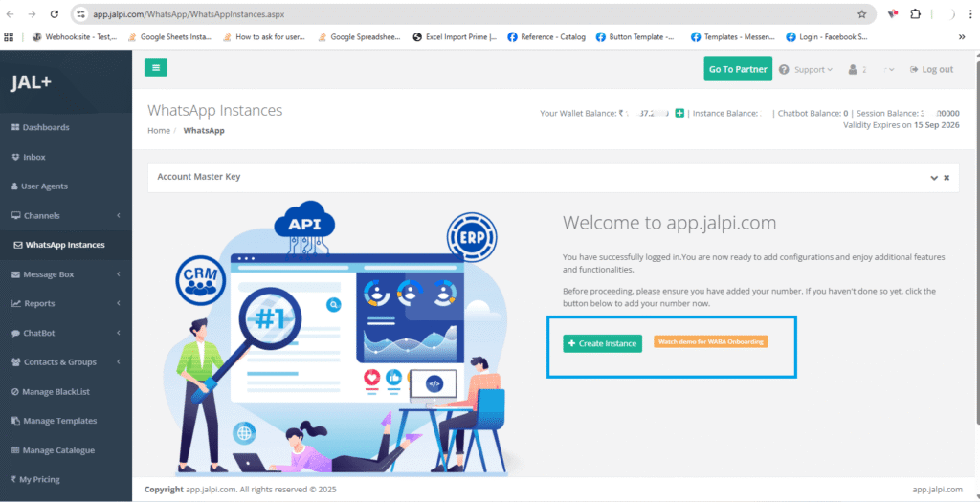Screen dimensions: 980x502
Task: Click the JAL+ logo in sidebar
Action: [32, 82]
